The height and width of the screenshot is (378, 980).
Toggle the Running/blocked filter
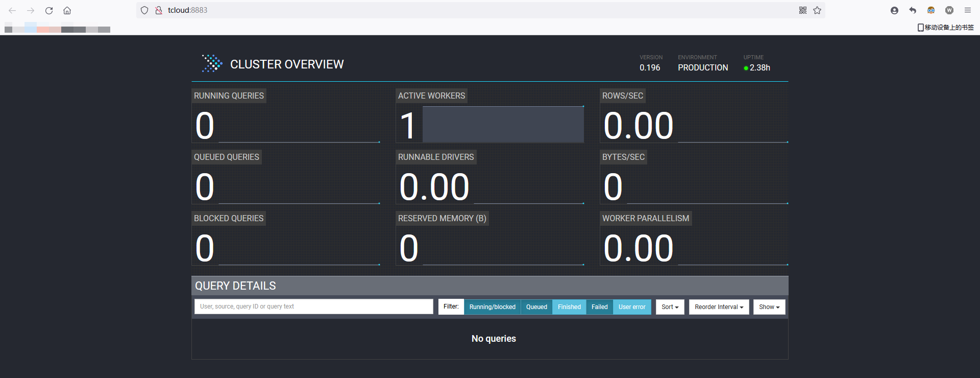(x=493, y=307)
